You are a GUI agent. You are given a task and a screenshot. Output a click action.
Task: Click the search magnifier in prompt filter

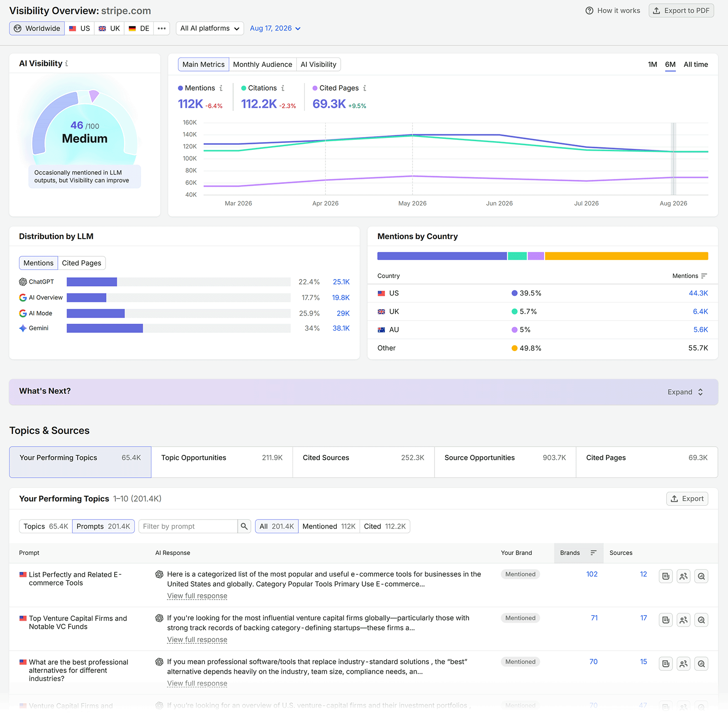click(244, 526)
